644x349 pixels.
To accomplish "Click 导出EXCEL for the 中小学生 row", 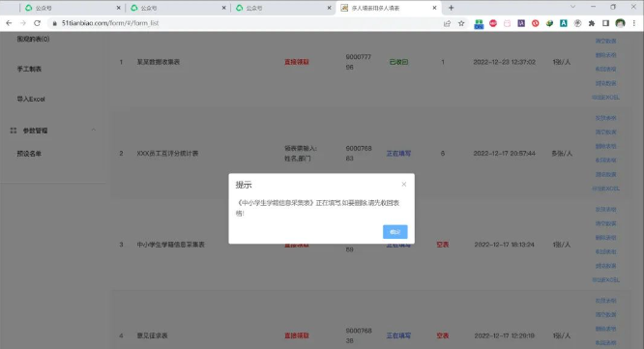I will [605, 279].
